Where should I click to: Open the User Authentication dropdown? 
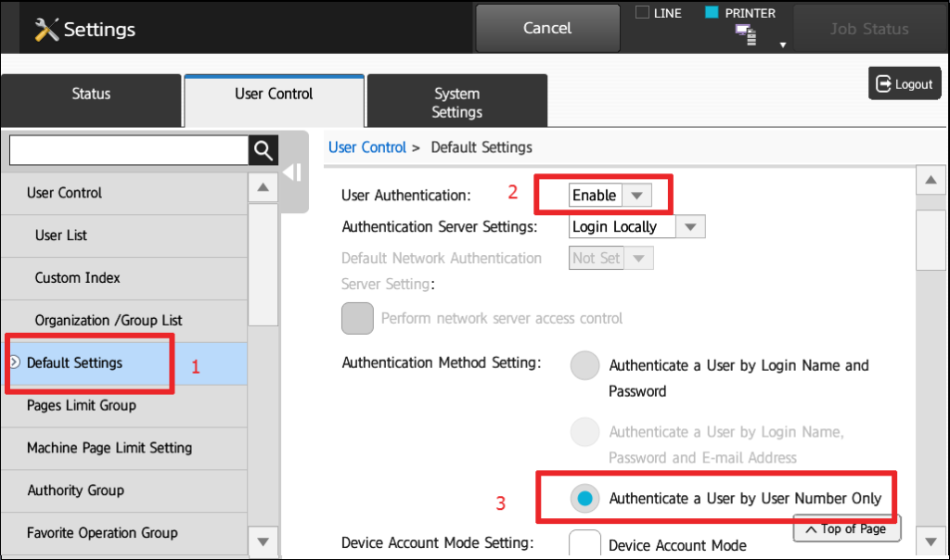638,195
